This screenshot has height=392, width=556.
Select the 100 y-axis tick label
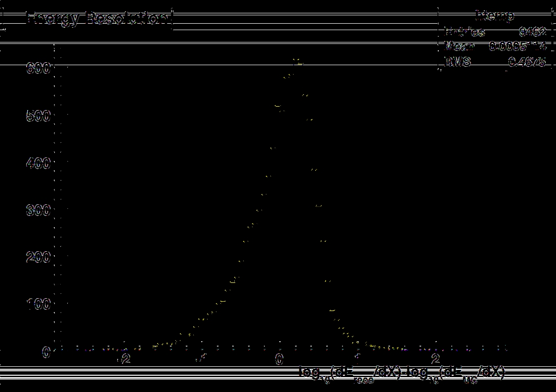(x=38, y=304)
